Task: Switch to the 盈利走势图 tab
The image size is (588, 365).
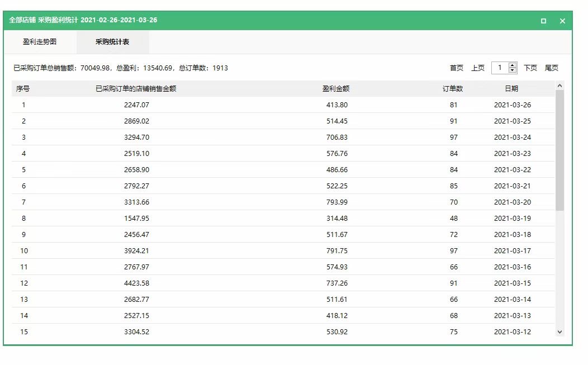Action: point(39,41)
